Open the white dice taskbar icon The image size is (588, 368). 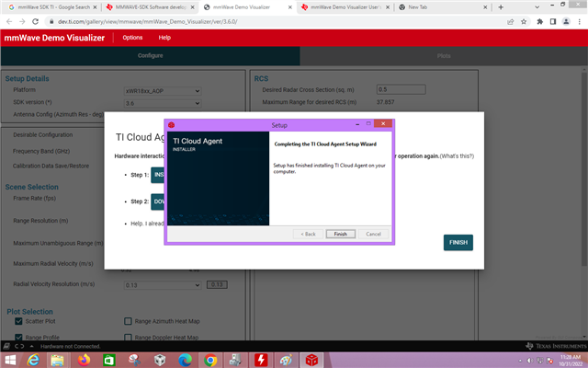coord(160,360)
